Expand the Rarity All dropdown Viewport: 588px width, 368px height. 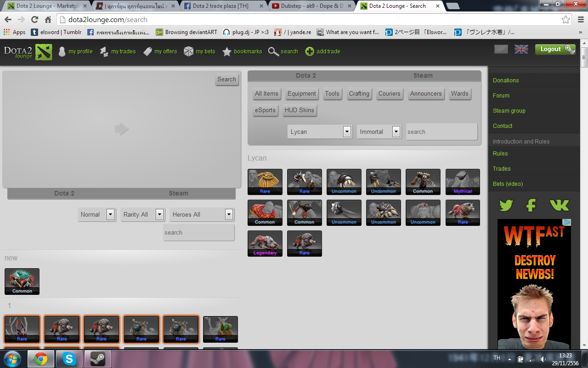click(x=142, y=214)
